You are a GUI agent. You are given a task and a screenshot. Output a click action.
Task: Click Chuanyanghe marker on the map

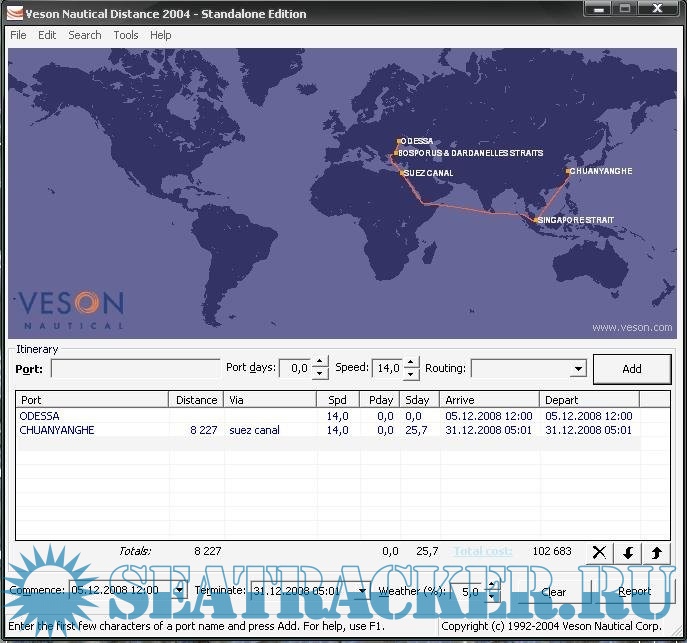coord(567,171)
